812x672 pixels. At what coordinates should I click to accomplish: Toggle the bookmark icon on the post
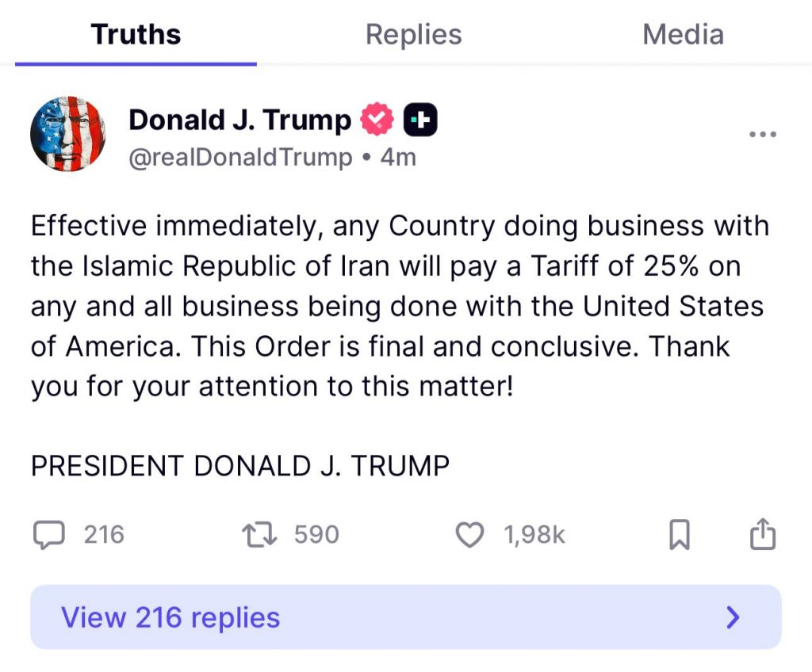[x=680, y=535]
